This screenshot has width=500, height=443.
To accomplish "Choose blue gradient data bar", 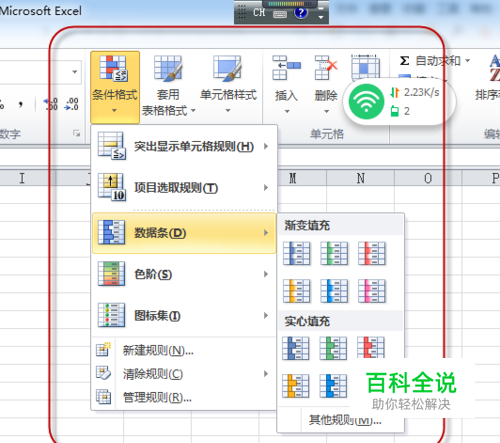I will click(296, 253).
